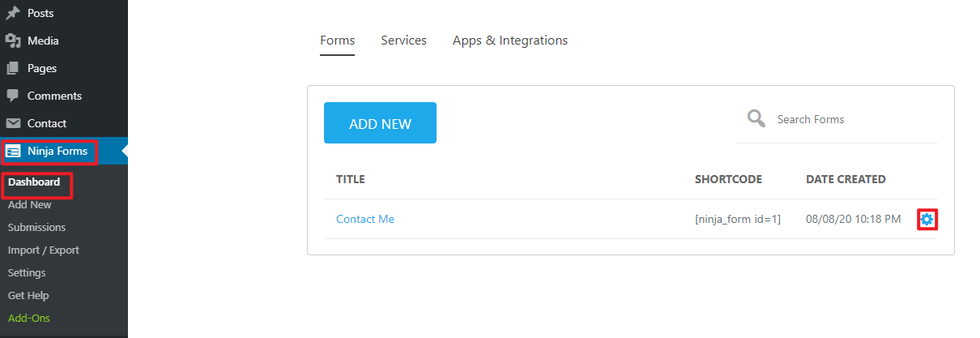Screen dimensions: 980x338
Task: Select the Forms tab
Action: [337, 41]
